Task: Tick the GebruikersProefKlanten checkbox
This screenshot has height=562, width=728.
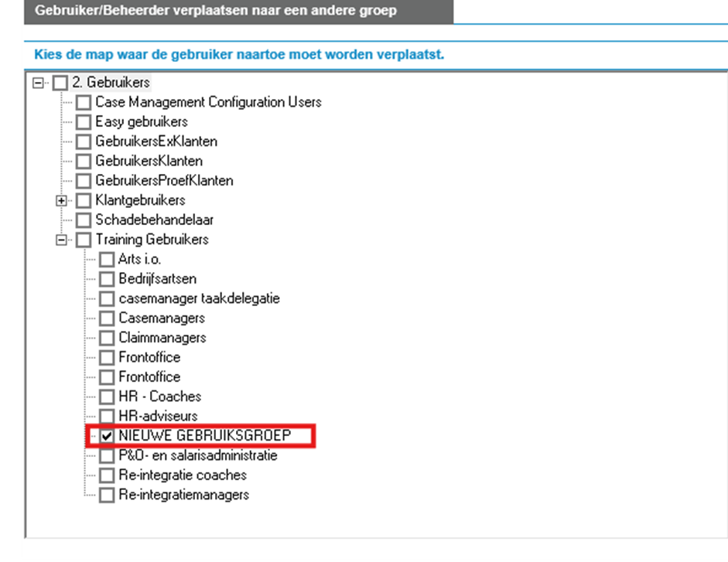Action: pyautogui.click(x=84, y=181)
